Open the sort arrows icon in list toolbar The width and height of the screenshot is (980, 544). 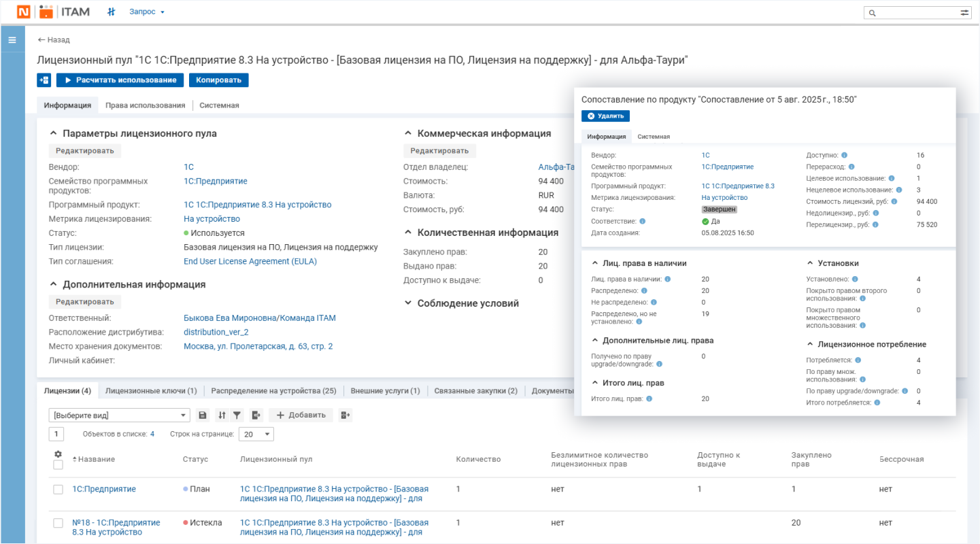point(222,415)
